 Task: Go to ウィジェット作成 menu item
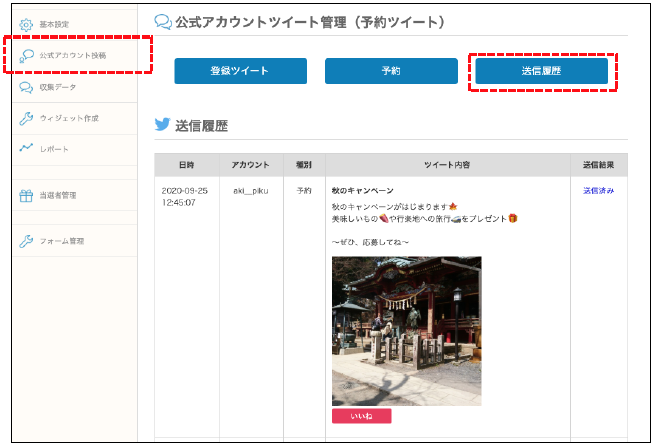click(75, 119)
